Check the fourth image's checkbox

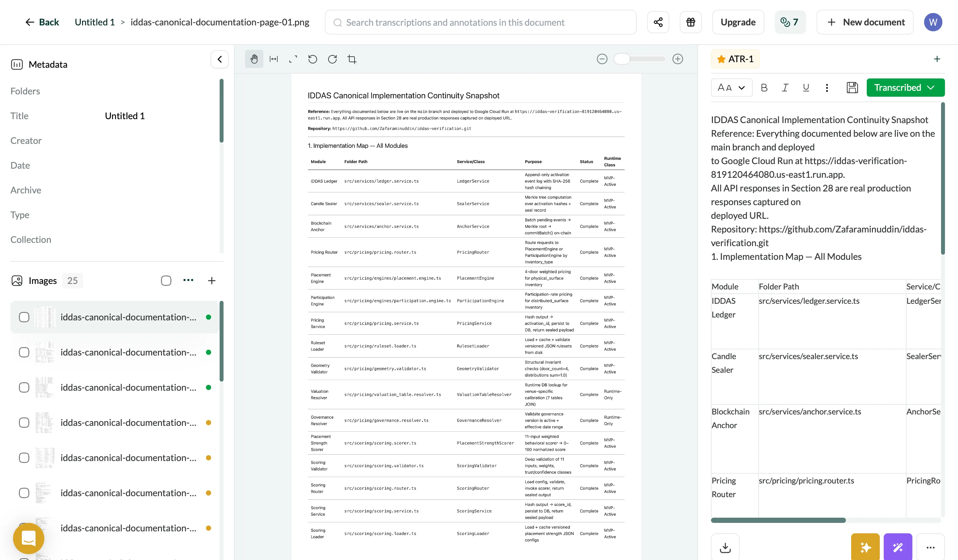pyautogui.click(x=24, y=423)
